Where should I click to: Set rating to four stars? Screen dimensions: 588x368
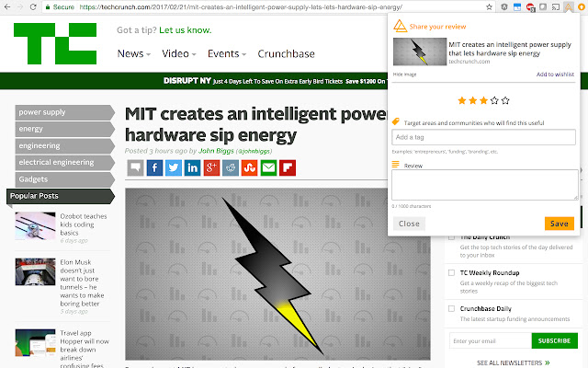tap(494, 100)
